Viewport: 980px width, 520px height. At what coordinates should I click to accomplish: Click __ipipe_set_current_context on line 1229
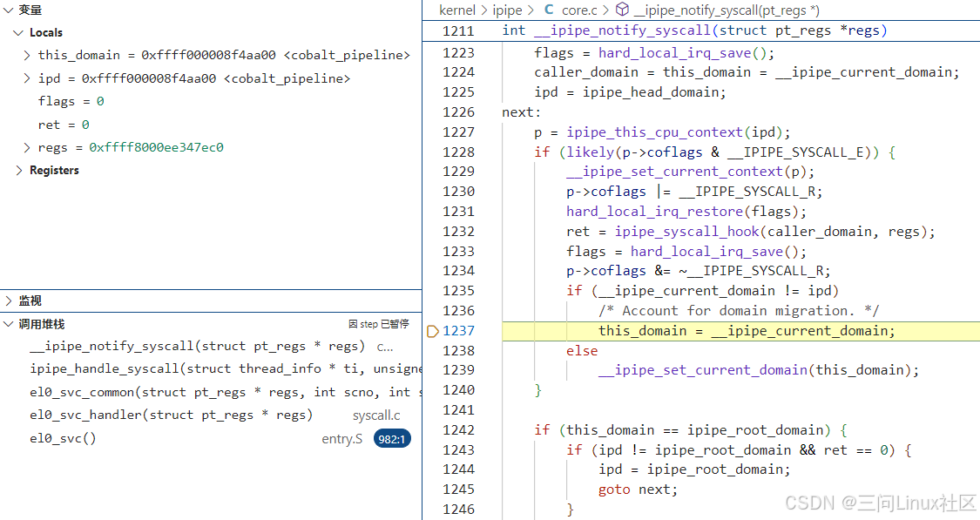pos(674,172)
